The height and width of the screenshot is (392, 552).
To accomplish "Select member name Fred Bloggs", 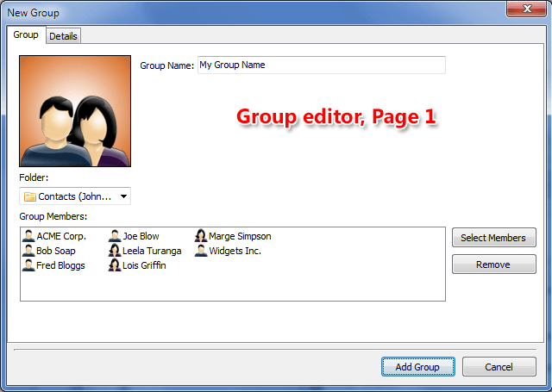I will [60, 266].
